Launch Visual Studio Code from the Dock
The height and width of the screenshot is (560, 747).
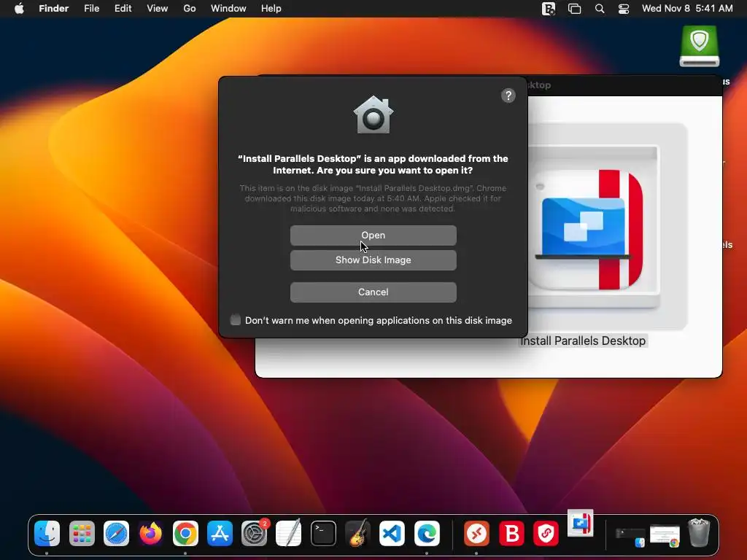point(392,533)
